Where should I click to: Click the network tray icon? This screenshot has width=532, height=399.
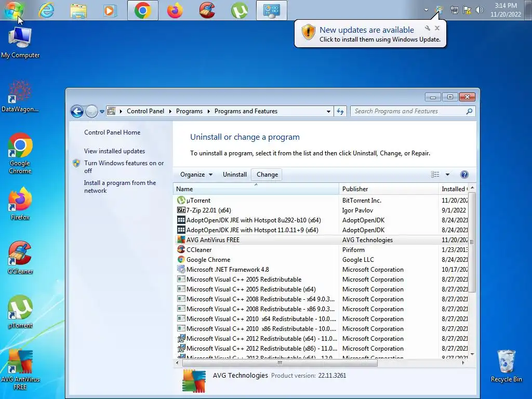[454, 10]
